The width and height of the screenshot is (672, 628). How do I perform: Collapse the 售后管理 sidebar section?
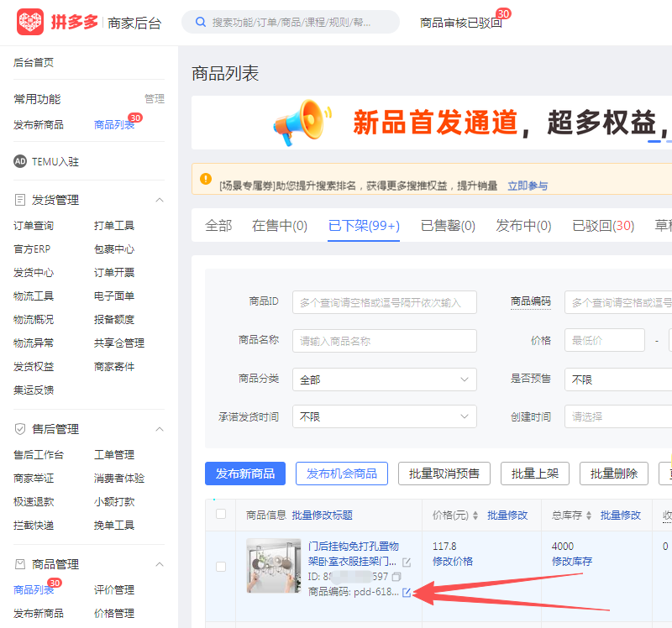(159, 429)
